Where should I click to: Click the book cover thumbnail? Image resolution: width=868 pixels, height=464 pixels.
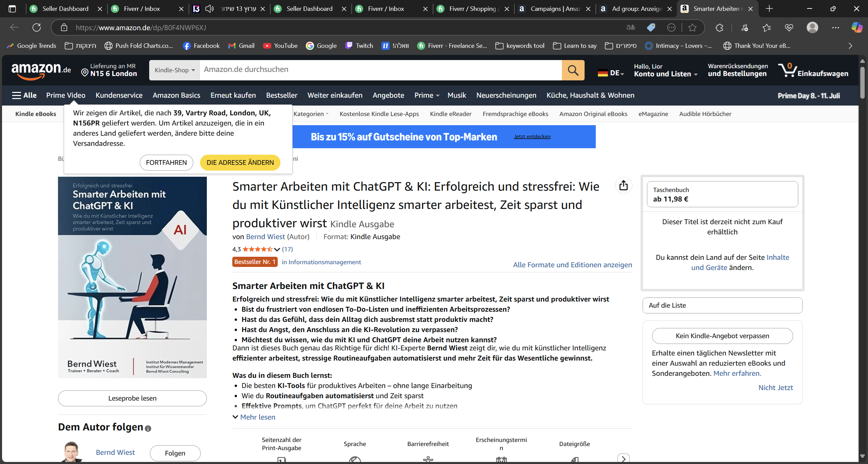(x=132, y=277)
